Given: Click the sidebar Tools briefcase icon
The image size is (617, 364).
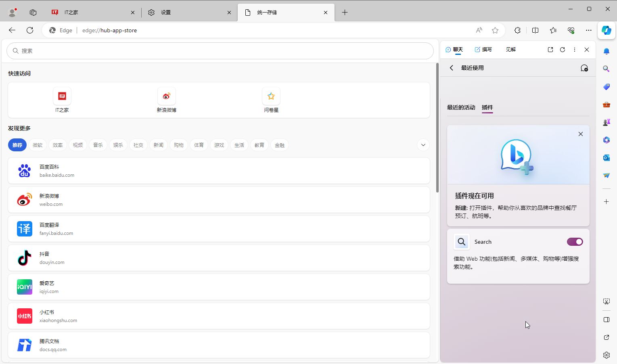Looking at the screenshot, I should pos(606,105).
